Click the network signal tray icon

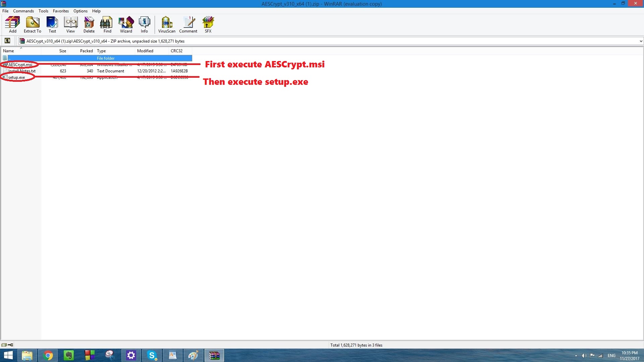(x=600, y=356)
